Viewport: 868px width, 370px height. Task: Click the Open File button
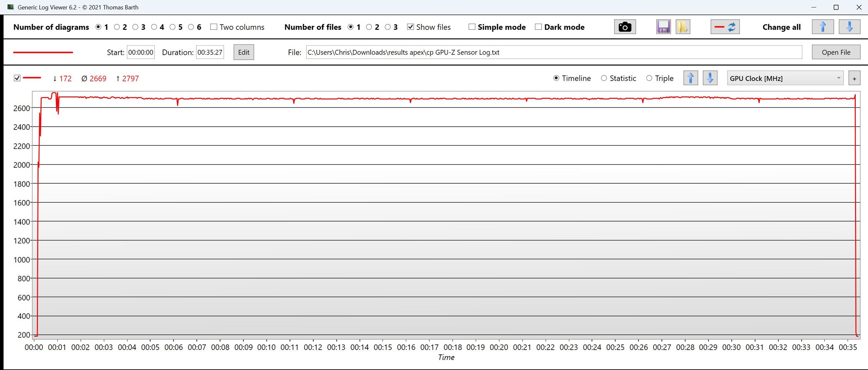pyautogui.click(x=836, y=52)
